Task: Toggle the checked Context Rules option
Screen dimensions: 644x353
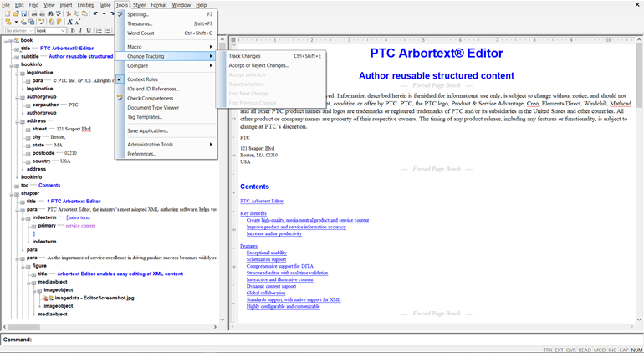Action: (166, 79)
